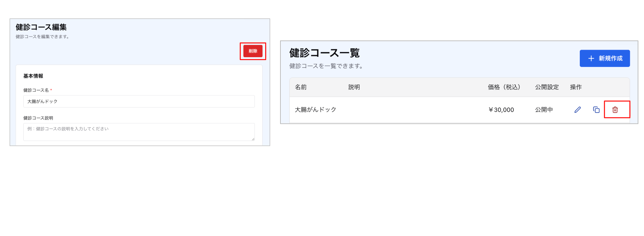Click the 基本情報 section heading
The image size is (644, 236).
click(33, 76)
